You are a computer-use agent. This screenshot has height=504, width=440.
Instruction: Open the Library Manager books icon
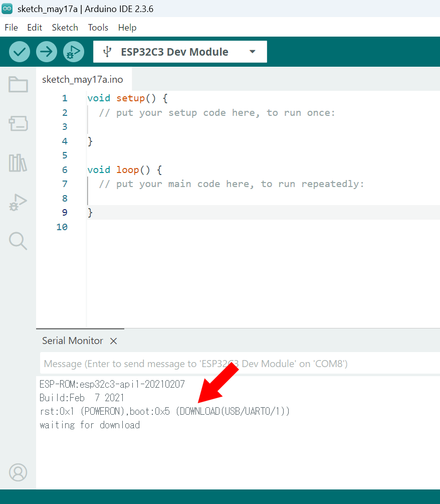(18, 162)
